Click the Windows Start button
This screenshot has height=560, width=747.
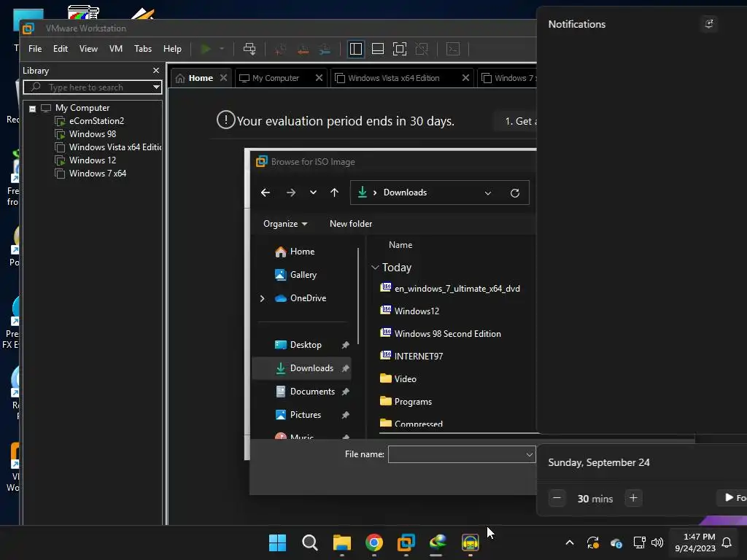(x=277, y=542)
